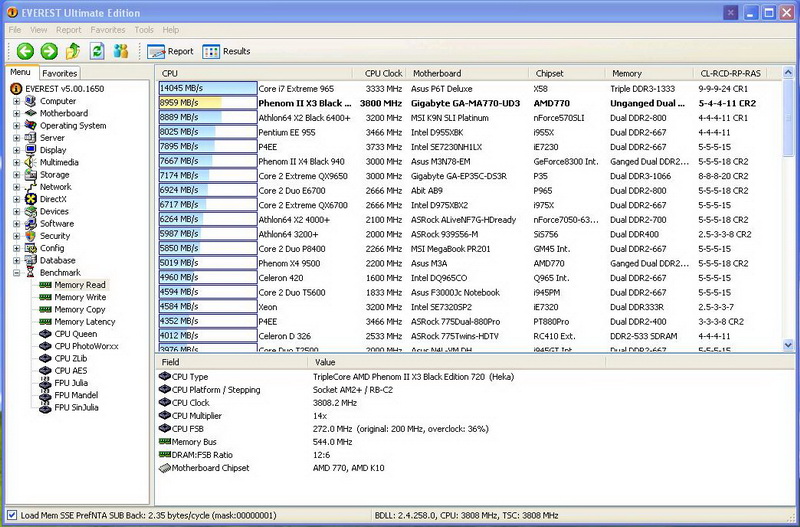
Task: Open the FPU Julia benchmark
Action: [x=71, y=383]
